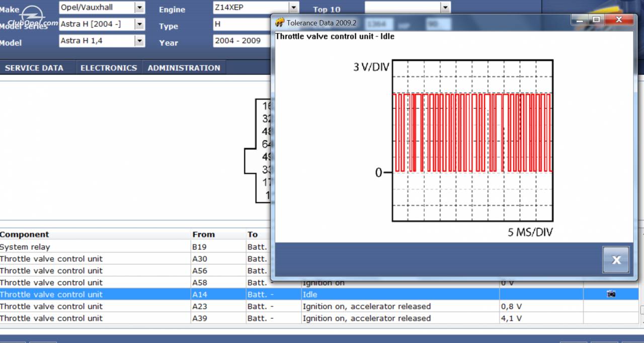
Task: Click the Year field showing 2004 - 2009
Action: 242,41
